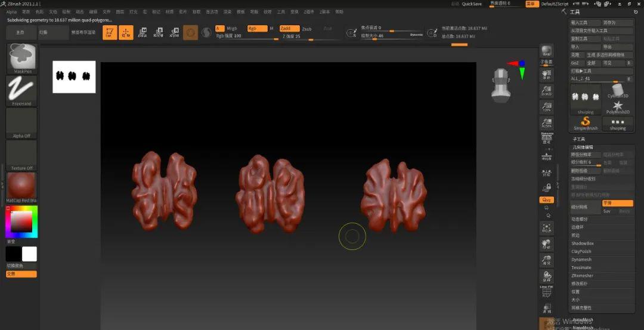Select the SimpleBrush tool
Screen dimensions: 644x330
[x=586, y=124]
